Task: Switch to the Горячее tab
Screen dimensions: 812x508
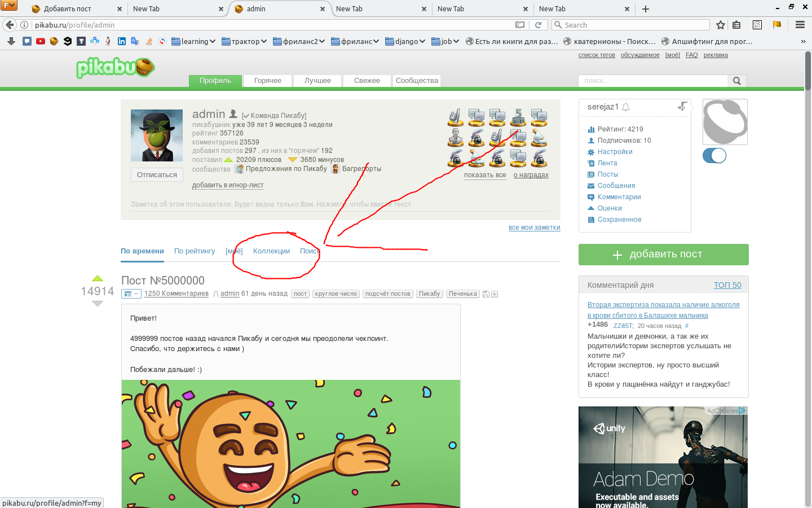Action: [267, 81]
